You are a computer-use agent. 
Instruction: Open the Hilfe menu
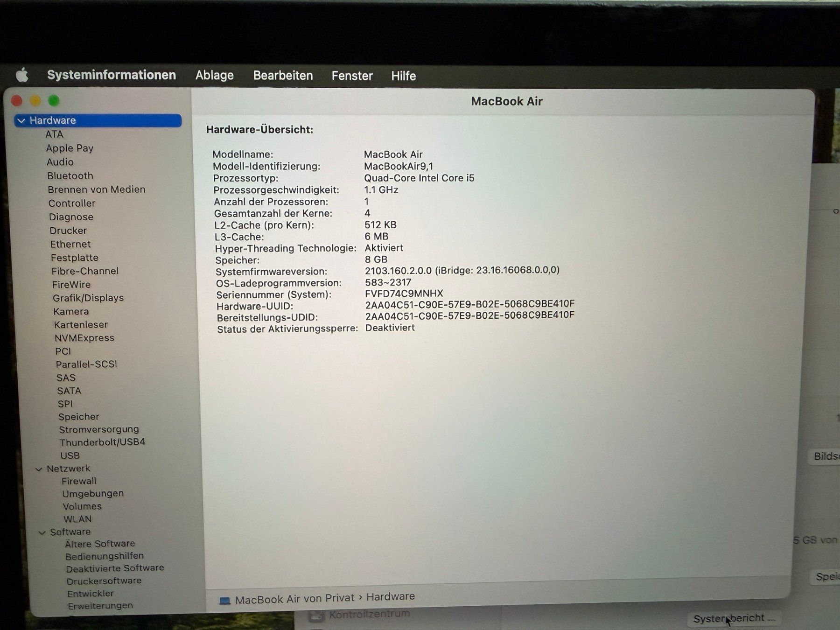tap(404, 76)
